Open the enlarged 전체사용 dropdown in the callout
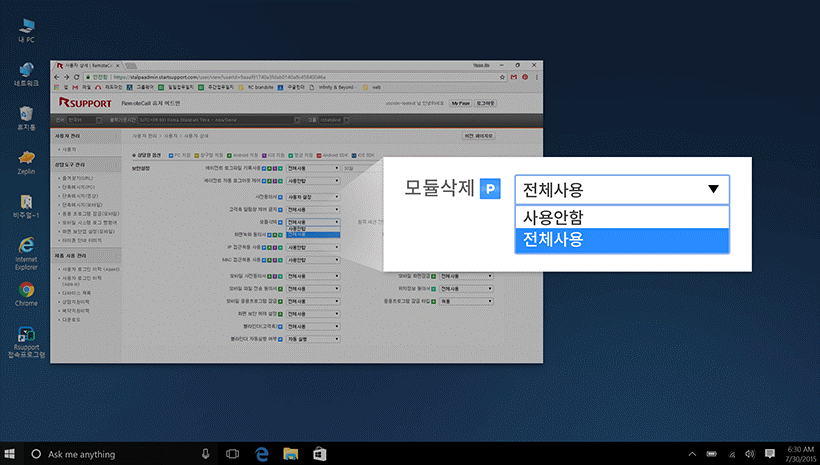This screenshot has height=465, width=820. point(622,189)
